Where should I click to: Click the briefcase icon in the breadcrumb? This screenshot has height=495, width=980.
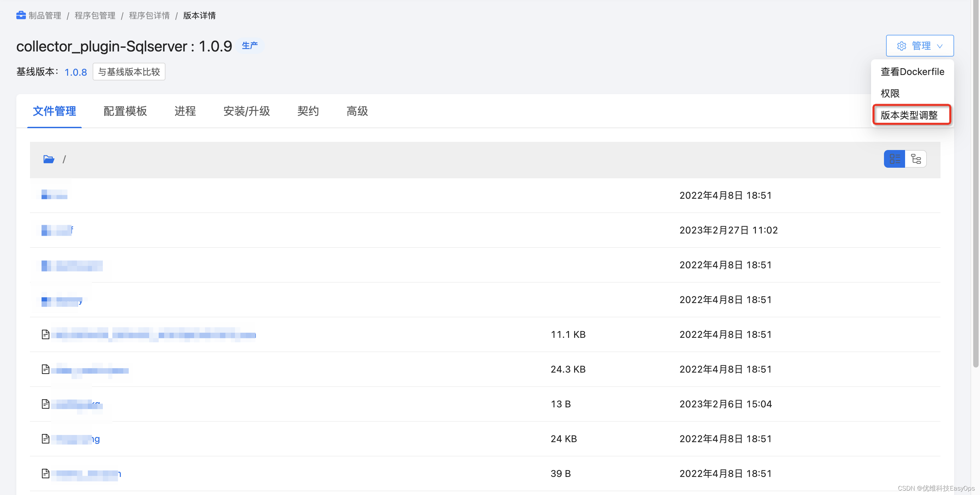(21, 15)
